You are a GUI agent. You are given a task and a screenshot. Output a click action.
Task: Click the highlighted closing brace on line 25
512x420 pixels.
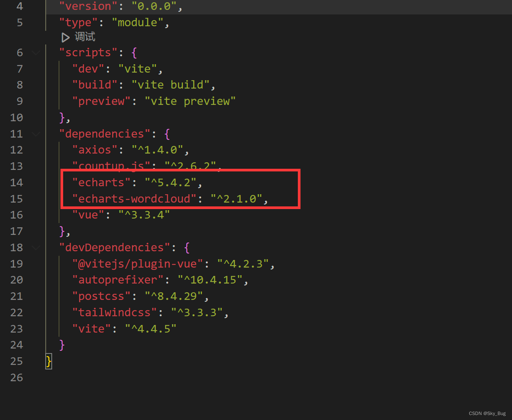click(49, 361)
